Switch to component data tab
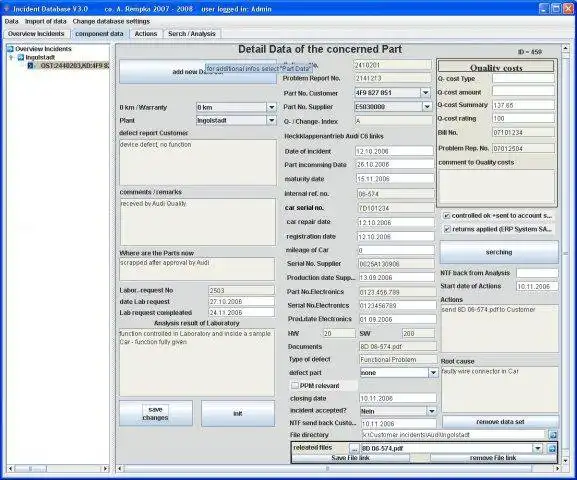 coord(99,33)
